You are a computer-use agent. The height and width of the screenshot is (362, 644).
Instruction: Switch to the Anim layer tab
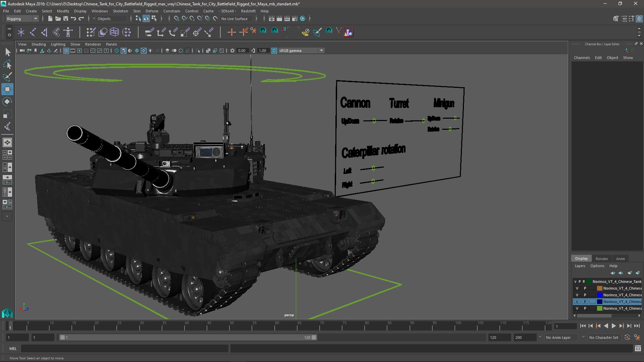coord(620,259)
